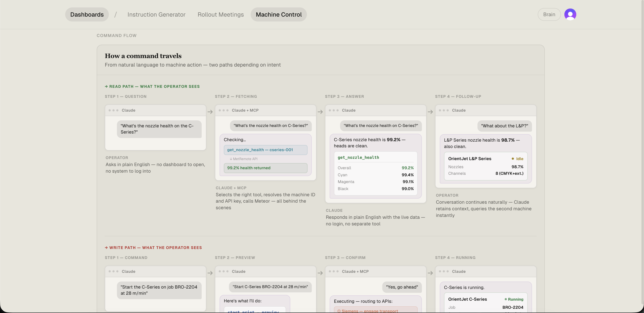The height and width of the screenshot is (313, 644).
Task: Click arrow between Fetching and Answer steps
Action: tap(320, 112)
